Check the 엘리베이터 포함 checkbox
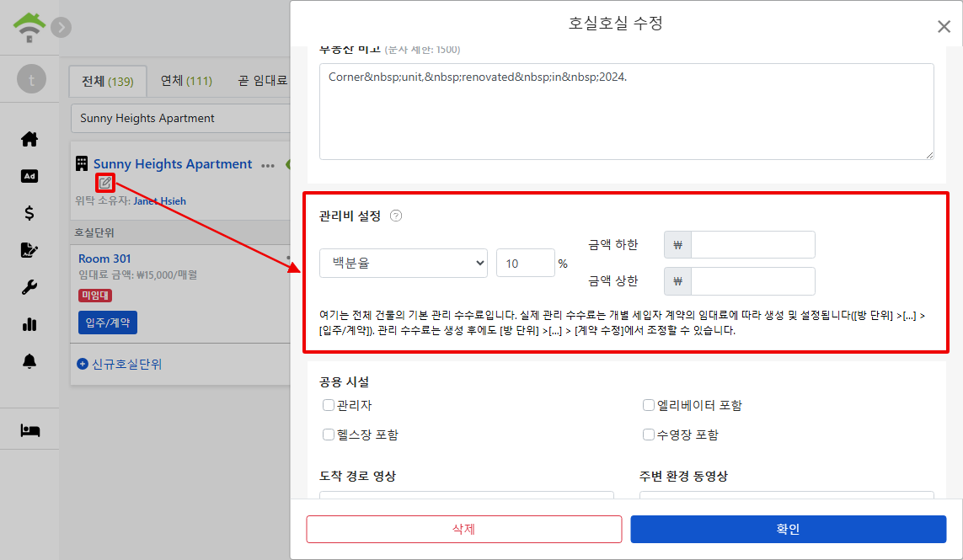The height and width of the screenshot is (560, 963). 649,405
